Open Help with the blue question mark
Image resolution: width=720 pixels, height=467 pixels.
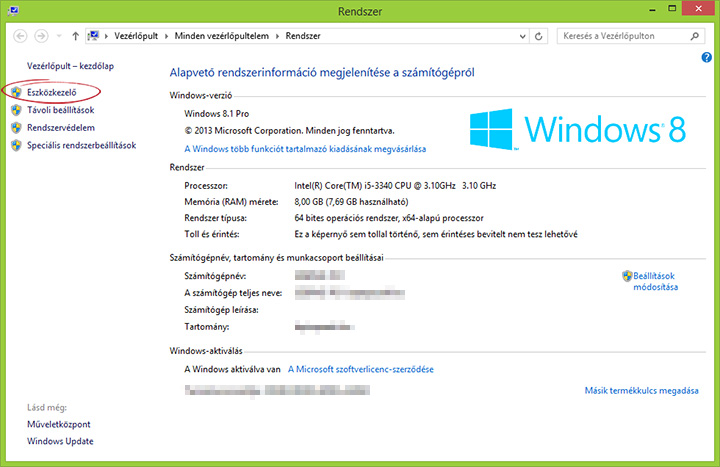pyautogui.click(x=706, y=58)
